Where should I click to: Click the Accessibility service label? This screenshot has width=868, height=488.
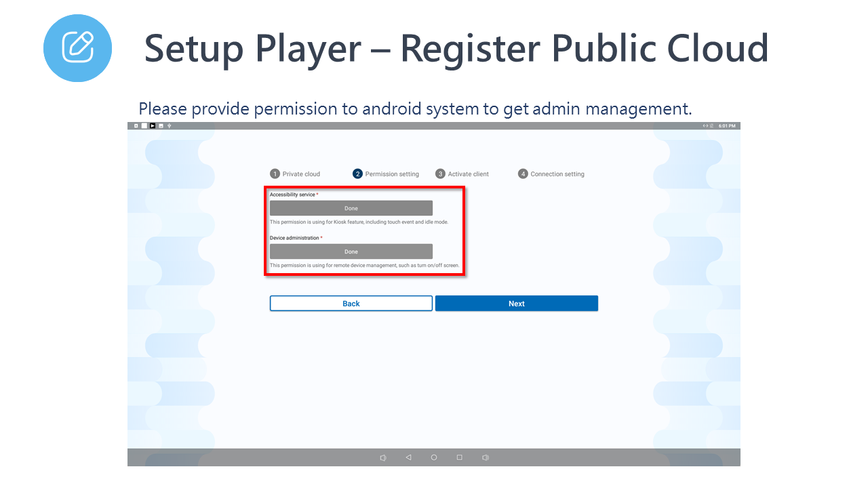(x=292, y=195)
